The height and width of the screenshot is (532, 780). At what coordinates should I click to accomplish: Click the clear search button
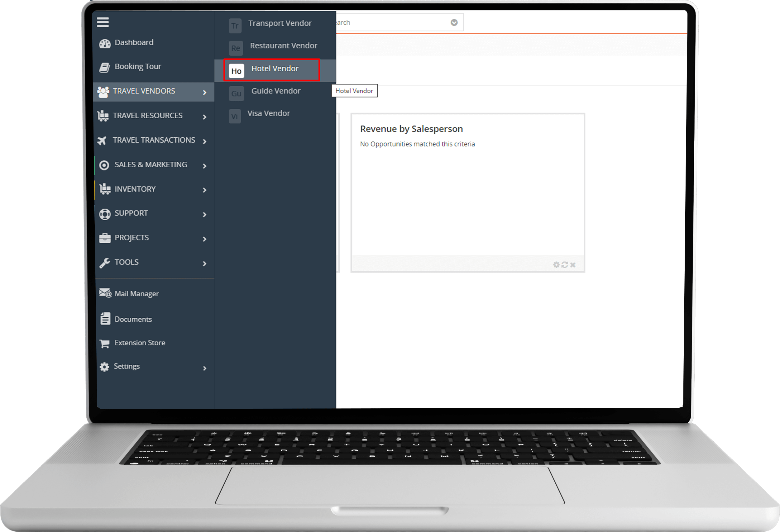[454, 22]
